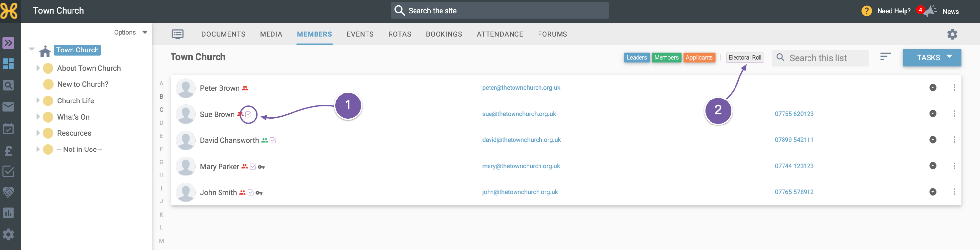Open the Options dropdown in sidebar
The image size is (980, 250).
pos(131,32)
